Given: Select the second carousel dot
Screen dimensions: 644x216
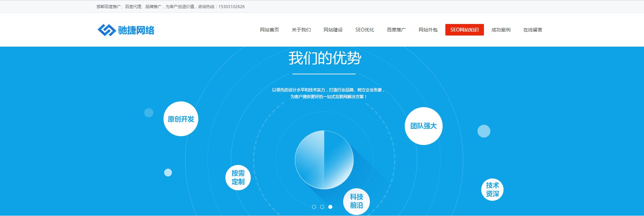Looking at the screenshot, I should (x=322, y=207).
